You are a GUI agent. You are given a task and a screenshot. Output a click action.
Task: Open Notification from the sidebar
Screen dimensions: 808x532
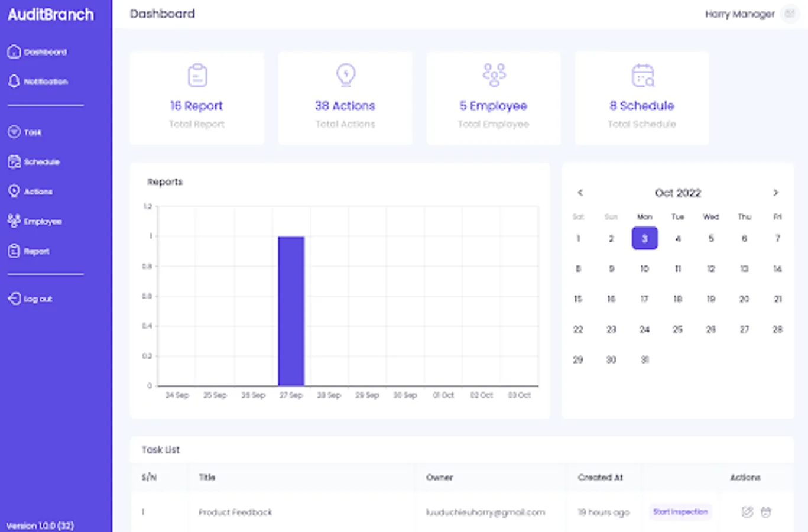tap(37, 81)
